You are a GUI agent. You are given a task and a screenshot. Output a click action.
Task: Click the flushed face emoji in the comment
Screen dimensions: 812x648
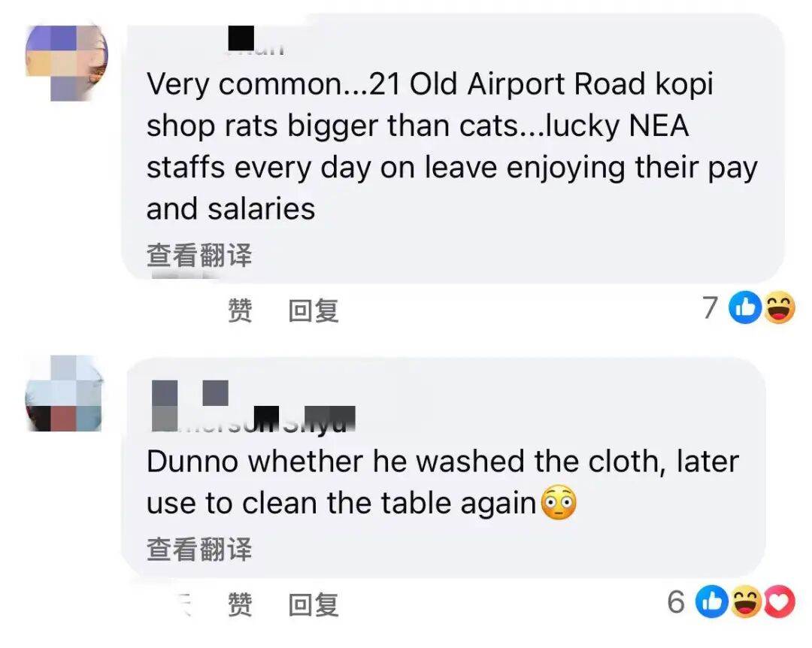[559, 503]
